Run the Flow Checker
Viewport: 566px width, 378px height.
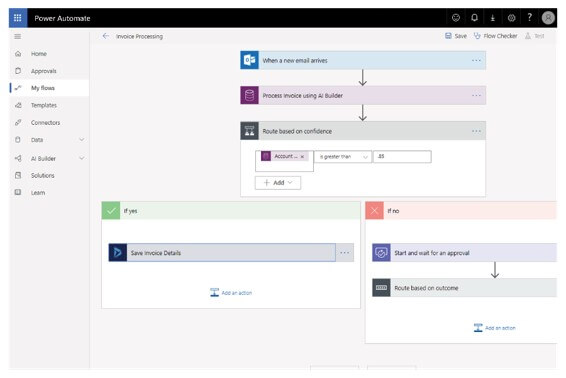pos(496,36)
